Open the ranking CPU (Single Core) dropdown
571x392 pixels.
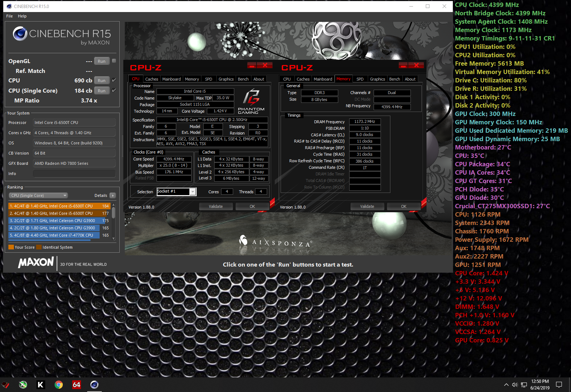38,195
